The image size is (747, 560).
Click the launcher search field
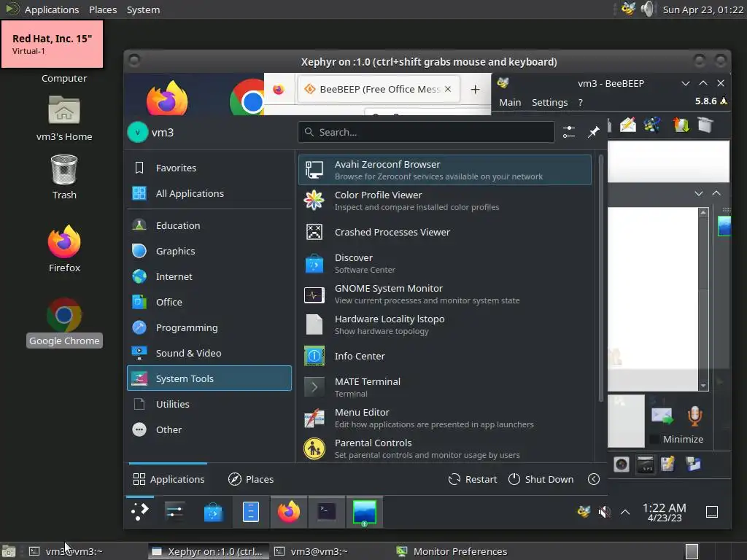[x=426, y=132]
